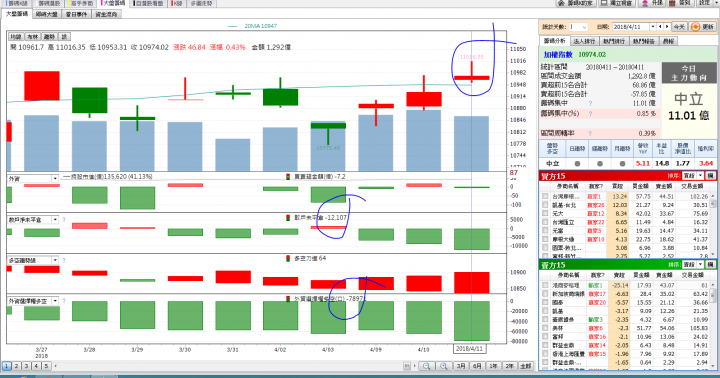This screenshot has height=378, width=720.
Task: Step the date back one day
Action: coord(660,27)
